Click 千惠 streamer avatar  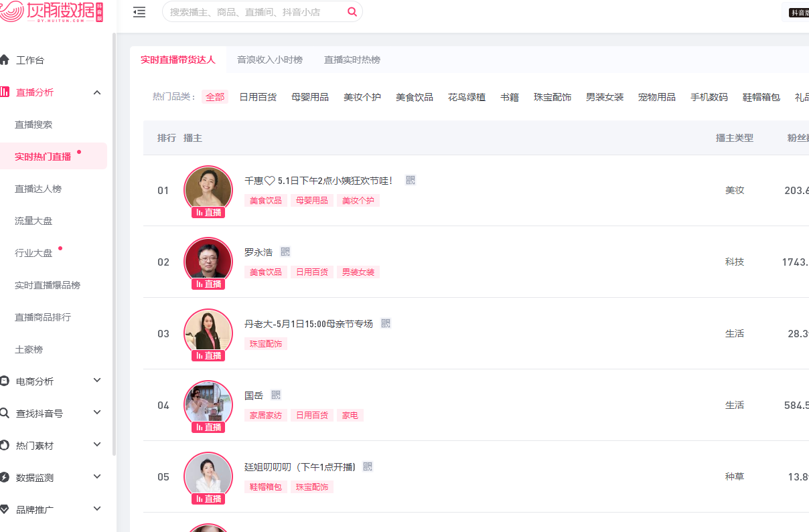tap(208, 189)
